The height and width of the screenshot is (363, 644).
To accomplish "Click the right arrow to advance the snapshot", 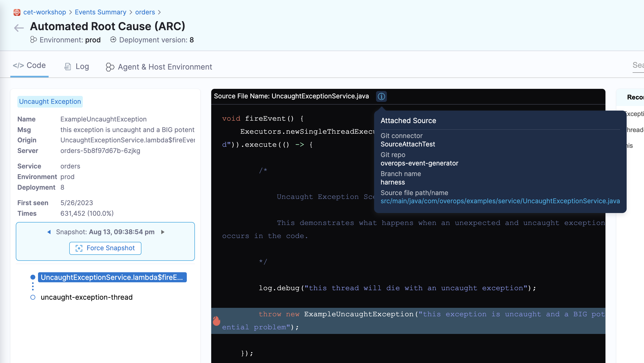I will click(x=163, y=232).
